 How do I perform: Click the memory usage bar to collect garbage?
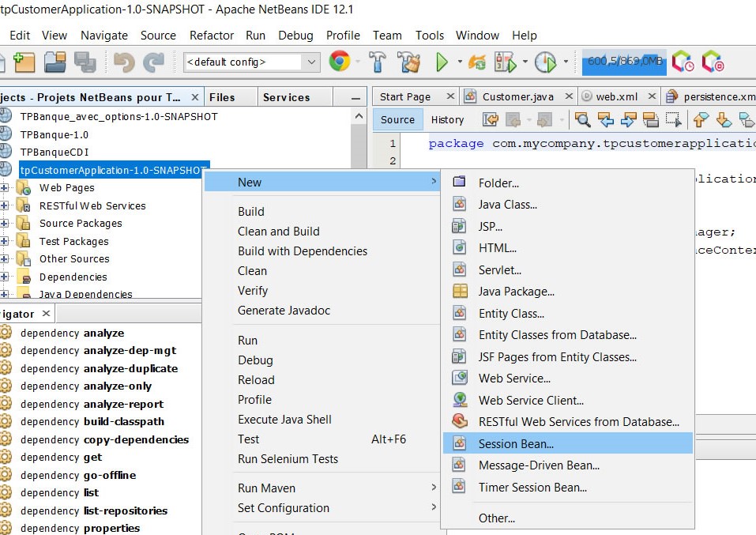624,62
